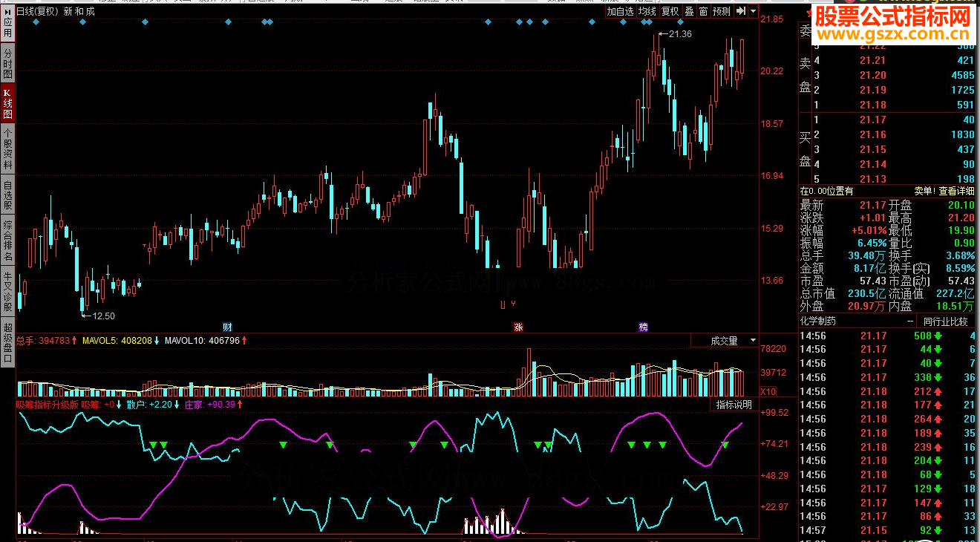The height and width of the screenshot is (542, 980).
Task: Click the 振幅 value 6.45%
Action: pos(872,243)
